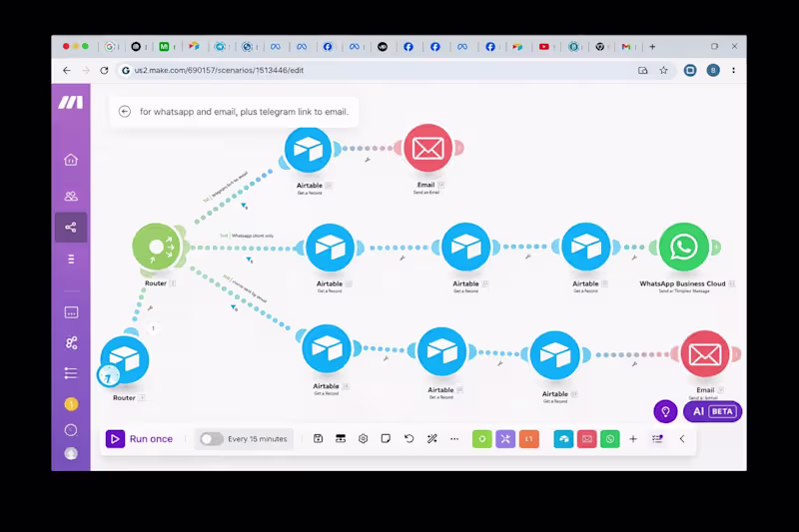Go back using arrow beside scenario name
Screen dimensions: 799x532
pyautogui.click(x=124, y=112)
